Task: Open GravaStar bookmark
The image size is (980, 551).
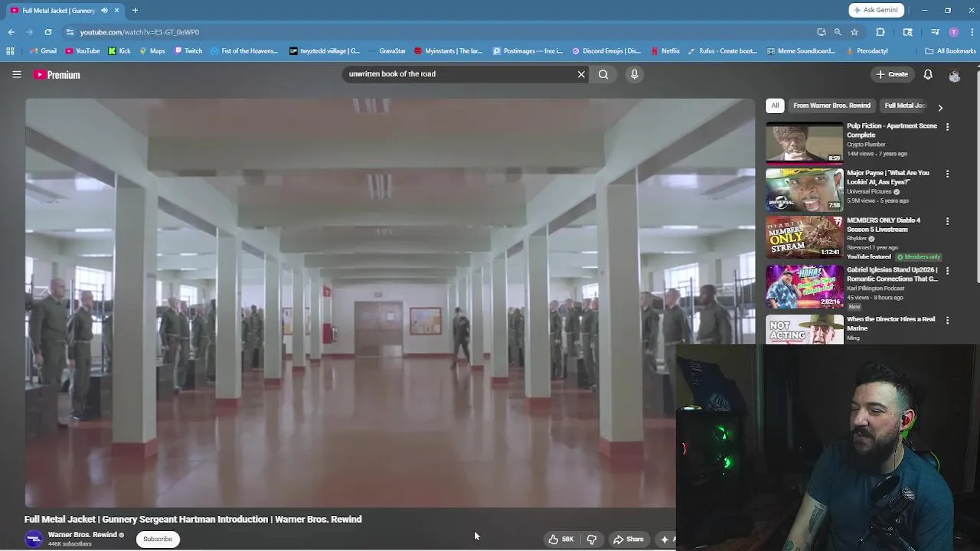Action: click(x=387, y=51)
